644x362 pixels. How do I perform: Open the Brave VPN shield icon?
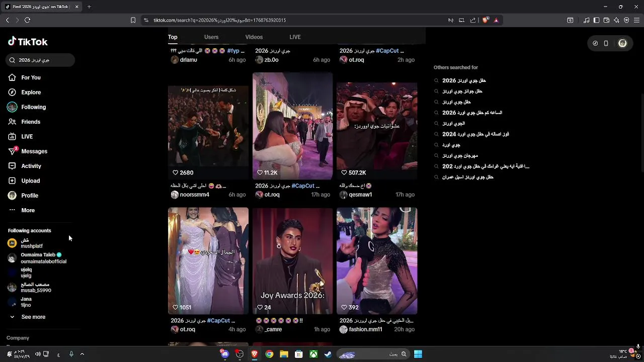point(626,20)
